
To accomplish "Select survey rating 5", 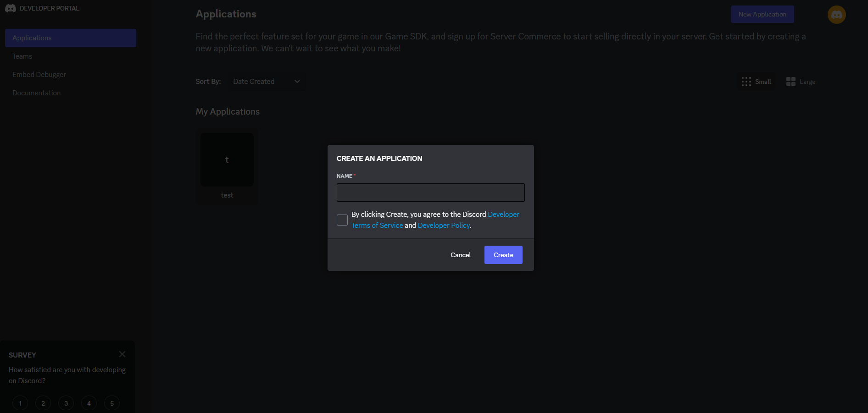I will pyautogui.click(x=112, y=403).
